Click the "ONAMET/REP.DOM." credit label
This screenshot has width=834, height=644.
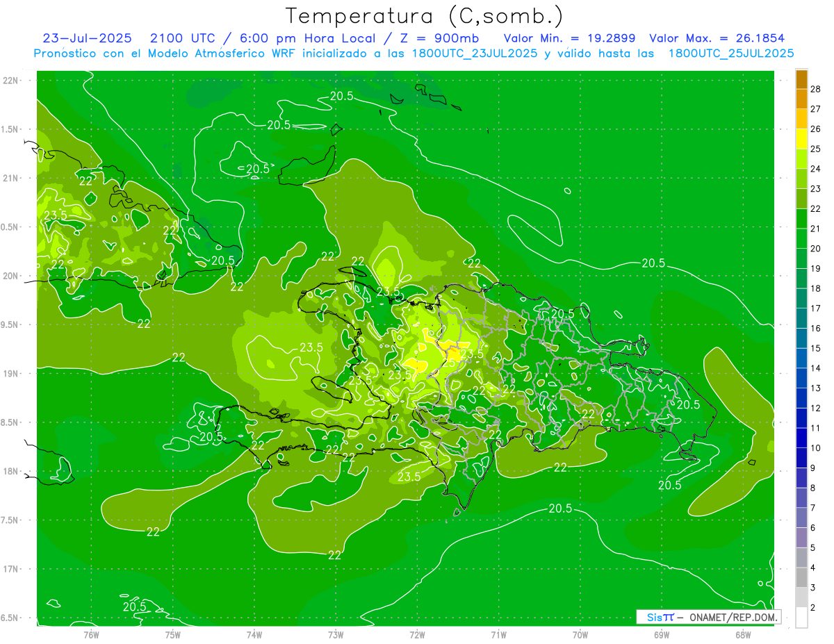point(733,617)
